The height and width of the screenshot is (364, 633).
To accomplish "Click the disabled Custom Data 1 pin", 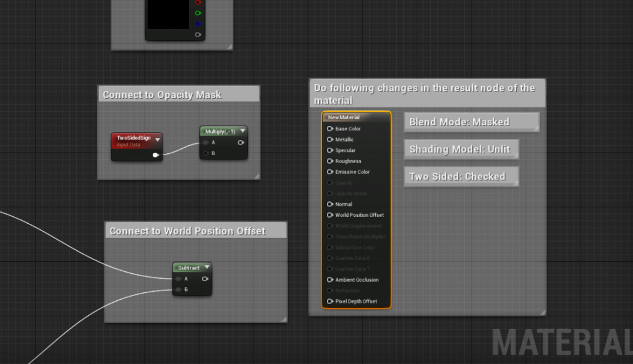I will coord(330,269).
